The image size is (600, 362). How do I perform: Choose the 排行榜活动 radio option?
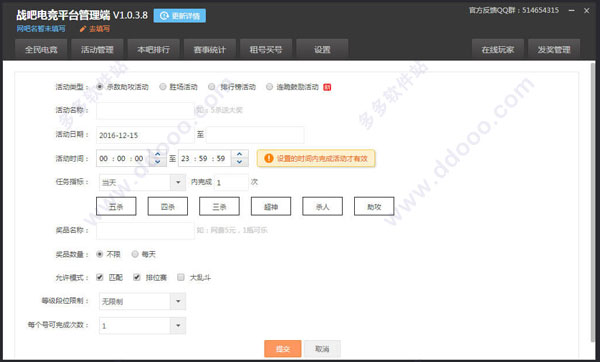coord(212,87)
